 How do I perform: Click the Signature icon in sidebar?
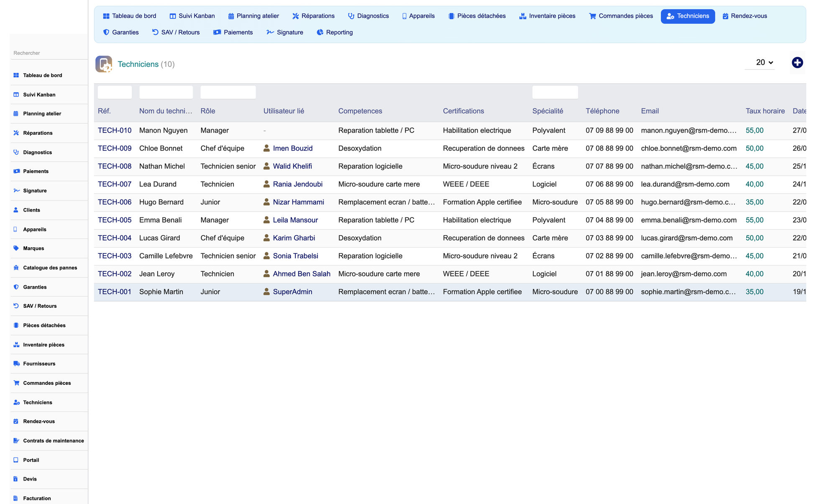click(16, 190)
